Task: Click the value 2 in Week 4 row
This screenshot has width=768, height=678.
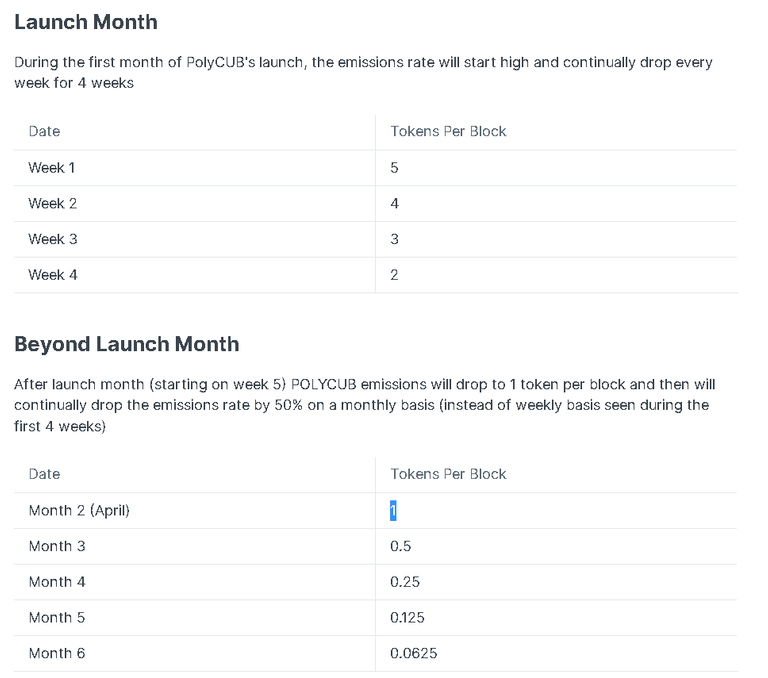Action: pyautogui.click(x=394, y=275)
